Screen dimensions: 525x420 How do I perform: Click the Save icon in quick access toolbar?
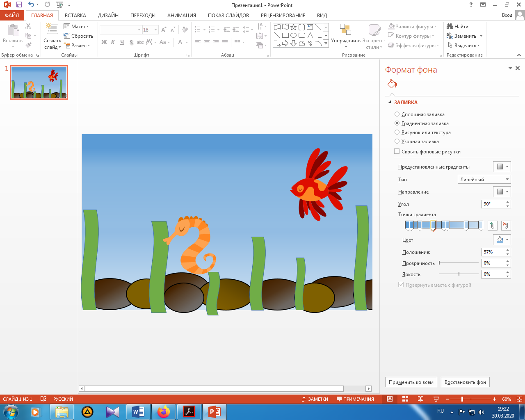(19, 5)
